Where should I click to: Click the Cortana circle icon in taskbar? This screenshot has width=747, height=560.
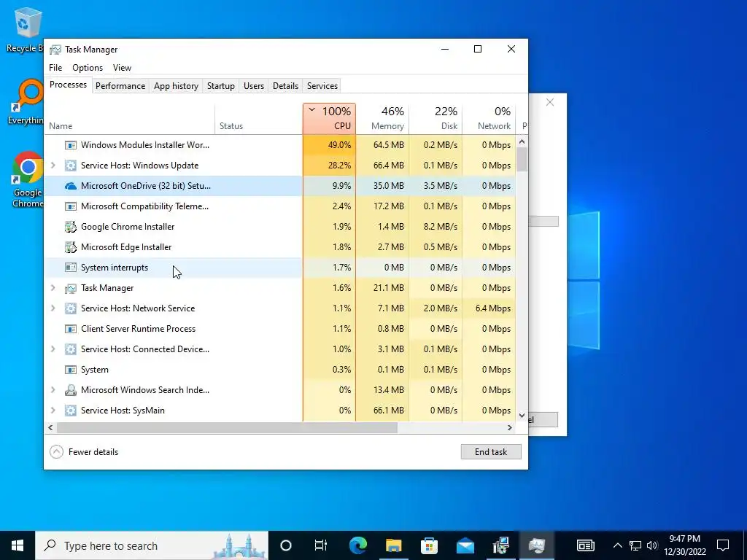[286, 545]
